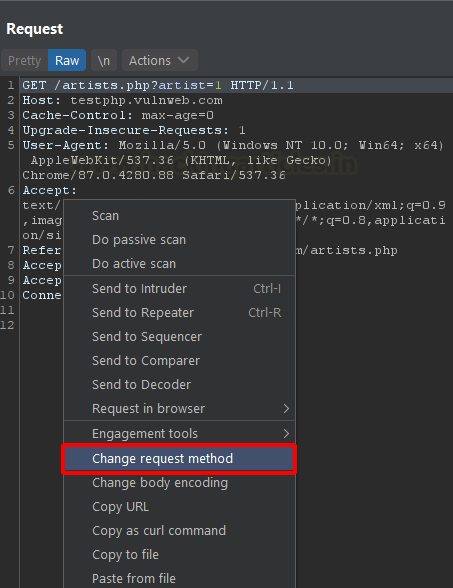Choose Do passive scan
Viewport: 453px width, 588px height.
pos(179,240)
